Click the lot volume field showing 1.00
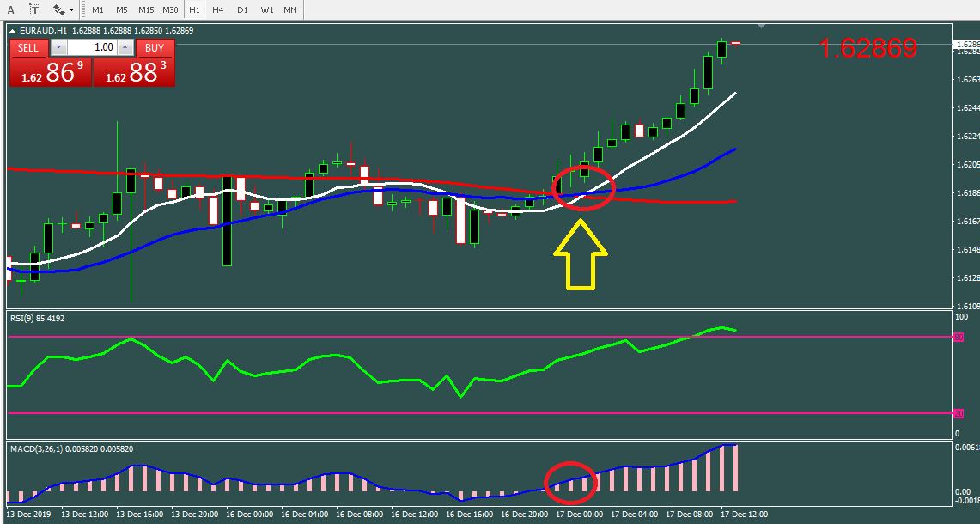 pos(91,47)
